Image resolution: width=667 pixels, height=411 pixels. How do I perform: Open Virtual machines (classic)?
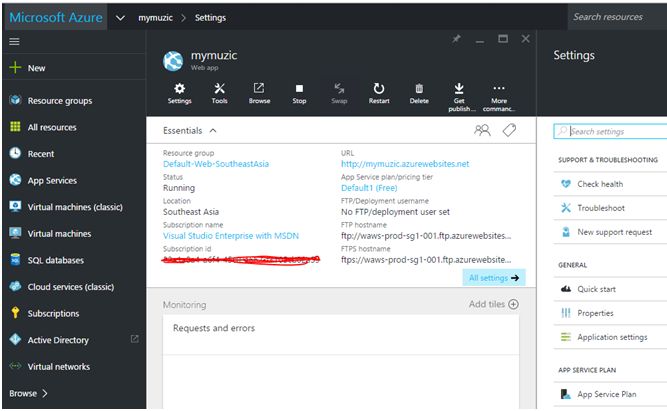(75, 207)
